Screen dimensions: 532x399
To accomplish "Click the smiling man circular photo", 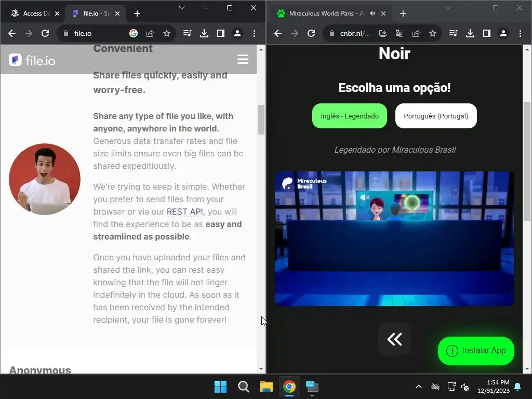I will click(x=45, y=179).
